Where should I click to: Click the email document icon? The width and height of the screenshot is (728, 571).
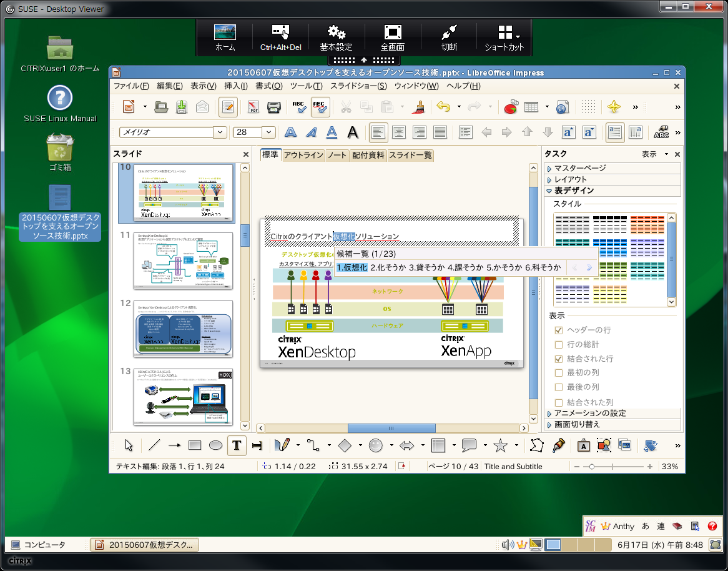[x=202, y=107]
